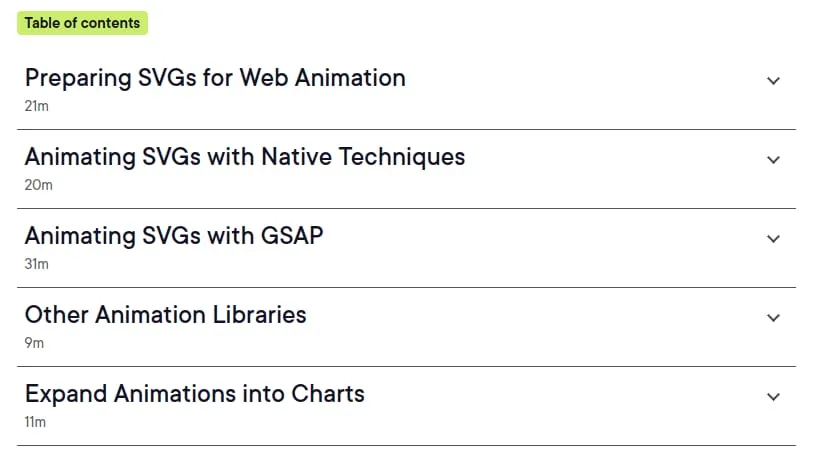822x466 pixels.
Task: Select the Animating SVGs with GSAP heading
Action: pyautogui.click(x=174, y=236)
